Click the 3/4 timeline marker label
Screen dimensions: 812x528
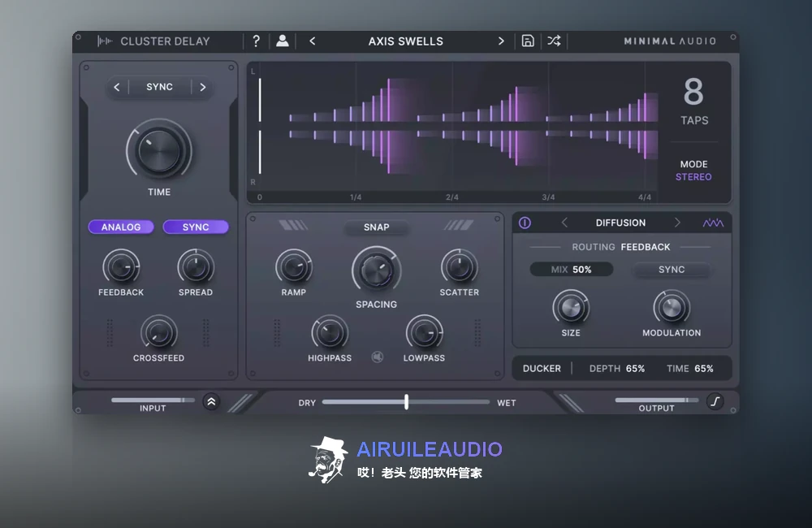[x=548, y=197]
